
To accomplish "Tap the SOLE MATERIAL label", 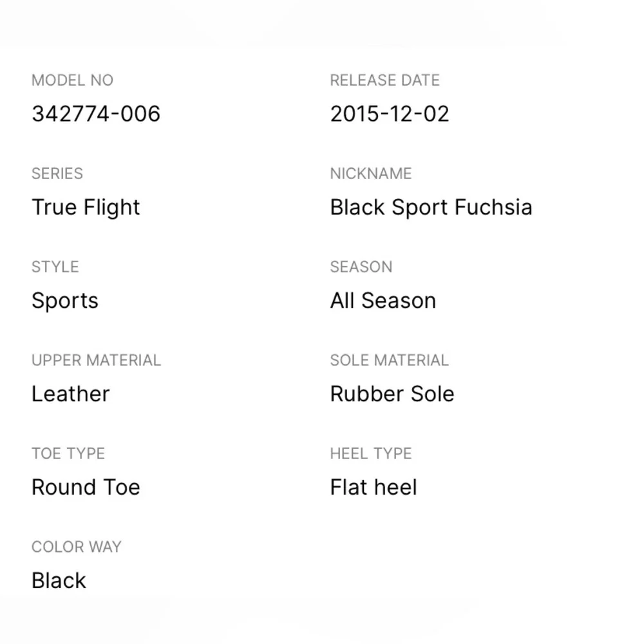I will pyautogui.click(x=389, y=361).
